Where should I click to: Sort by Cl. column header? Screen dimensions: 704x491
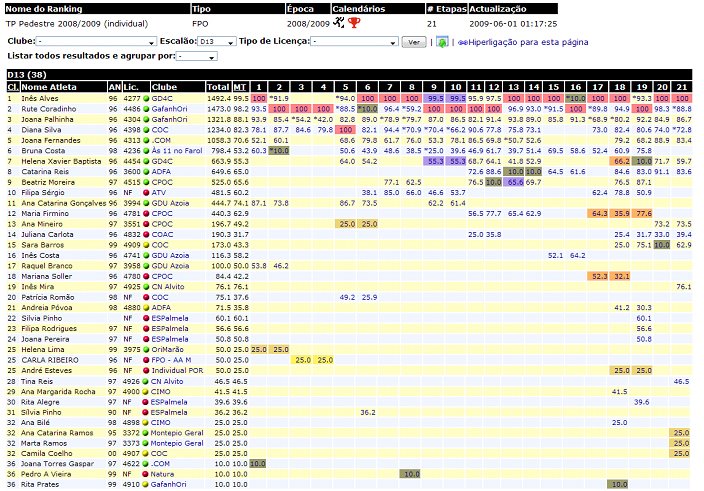click(13, 87)
